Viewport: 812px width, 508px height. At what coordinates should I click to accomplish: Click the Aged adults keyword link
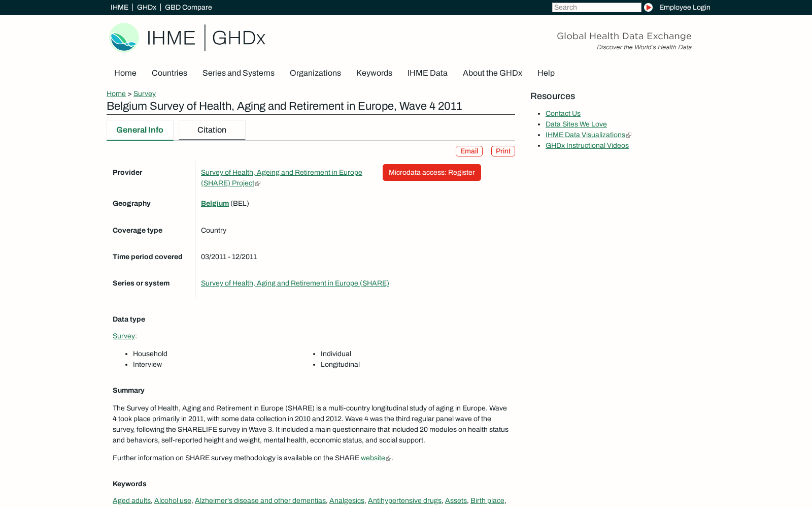coord(131,501)
